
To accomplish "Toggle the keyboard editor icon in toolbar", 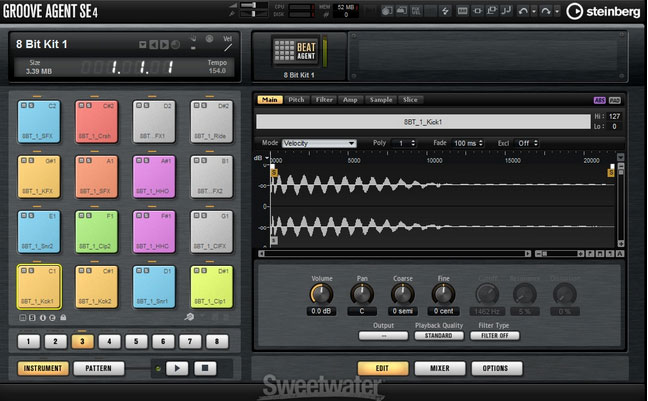I will tap(462, 11).
